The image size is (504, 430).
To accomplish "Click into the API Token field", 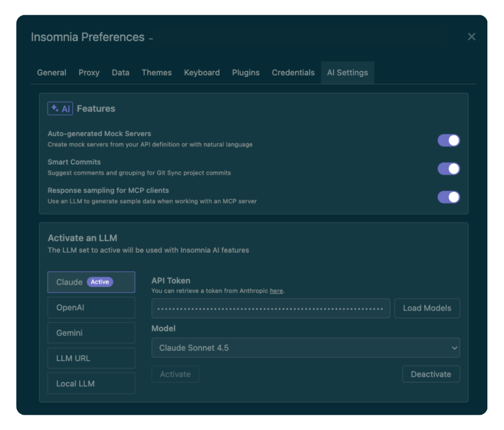I will (x=271, y=308).
